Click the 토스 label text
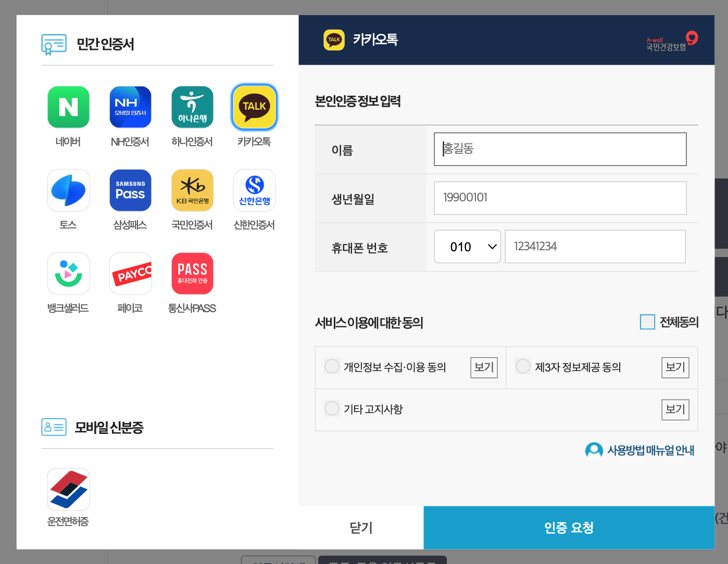This screenshot has width=728, height=564. tap(68, 225)
